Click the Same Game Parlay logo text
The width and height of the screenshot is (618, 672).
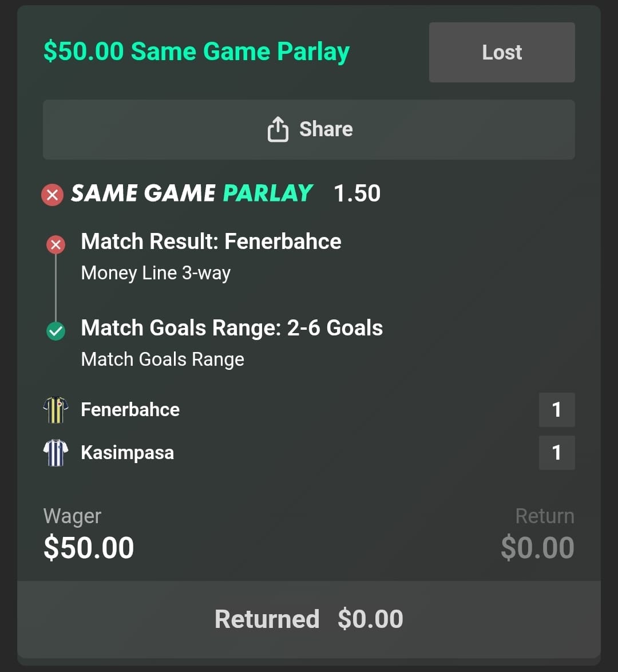(192, 193)
